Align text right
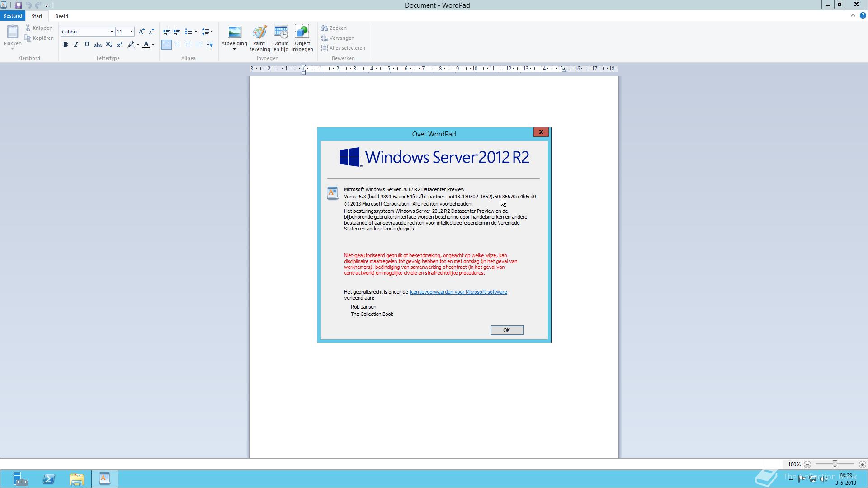Image resolution: width=868 pixels, height=488 pixels. [188, 45]
